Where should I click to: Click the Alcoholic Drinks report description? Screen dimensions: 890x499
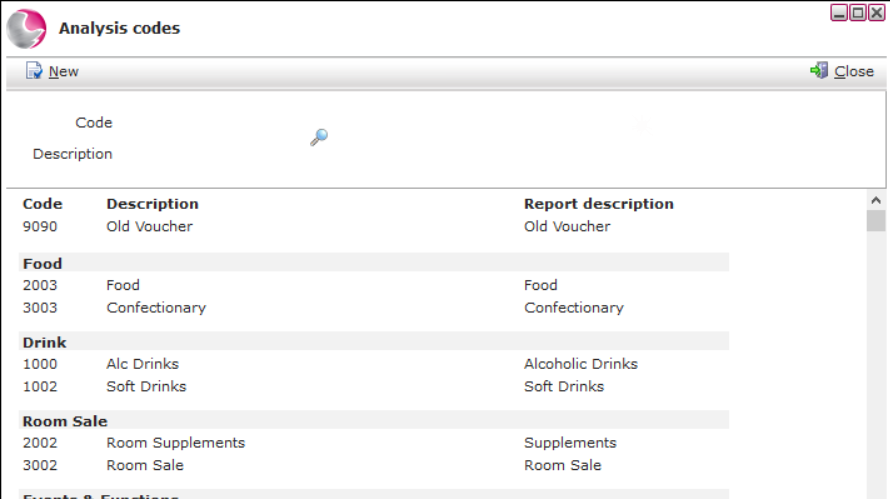(x=581, y=364)
